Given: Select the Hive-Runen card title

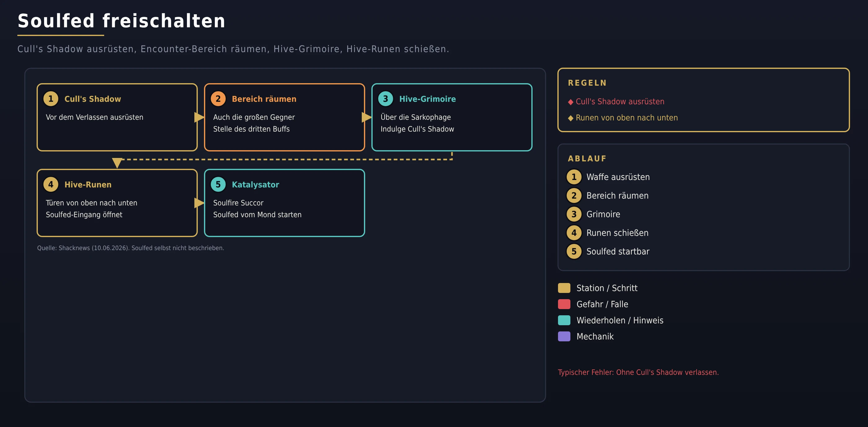Looking at the screenshot, I should (x=88, y=185).
